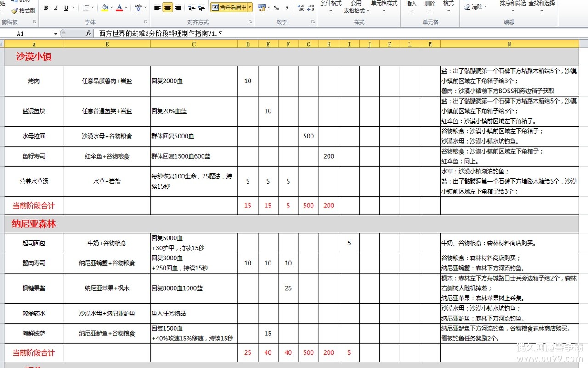The height and width of the screenshot is (368, 588).
Task: Apply the yellow fill color bucket
Action: (x=105, y=7)
